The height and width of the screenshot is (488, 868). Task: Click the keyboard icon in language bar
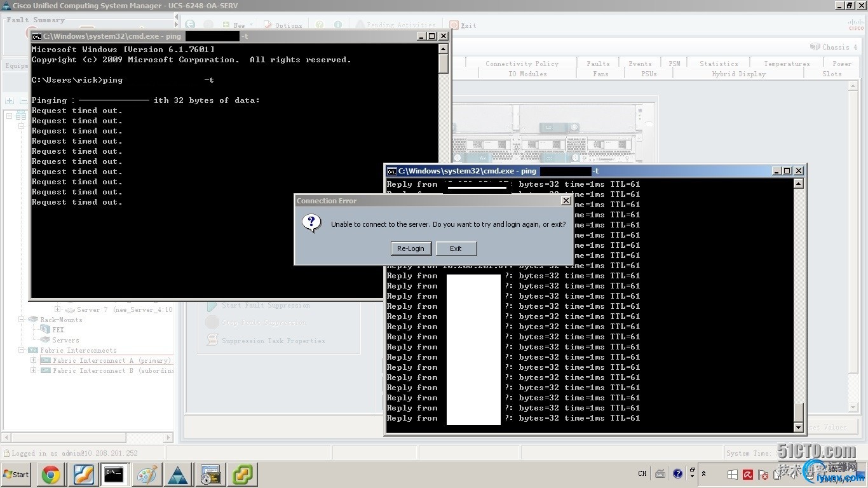tap(660, 474)
